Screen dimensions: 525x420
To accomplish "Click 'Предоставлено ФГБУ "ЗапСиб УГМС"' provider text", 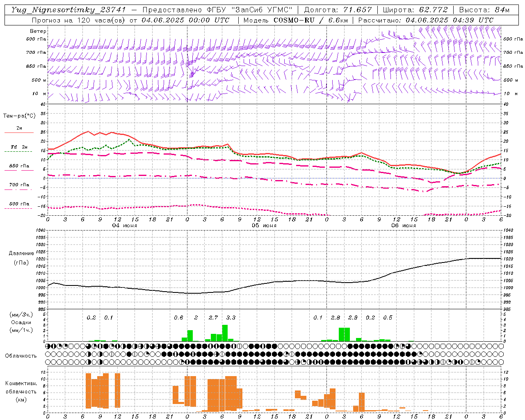I will point(217,10).
